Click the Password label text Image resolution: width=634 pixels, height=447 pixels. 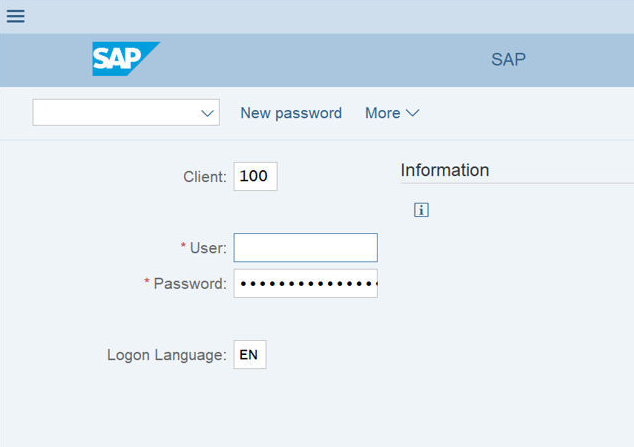(x=190, y=284)
